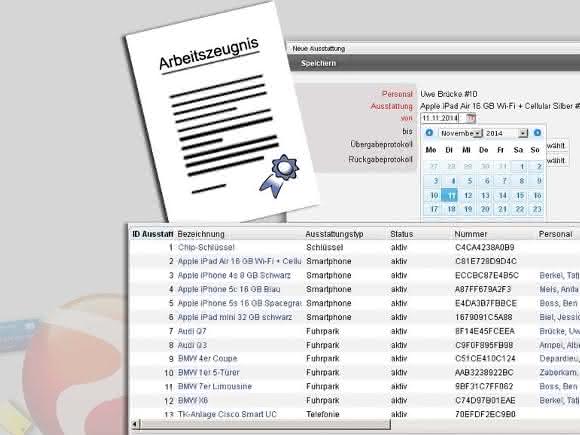Select number cell C81E728D9D4C
580x435 pixels.
pos(486,261)
